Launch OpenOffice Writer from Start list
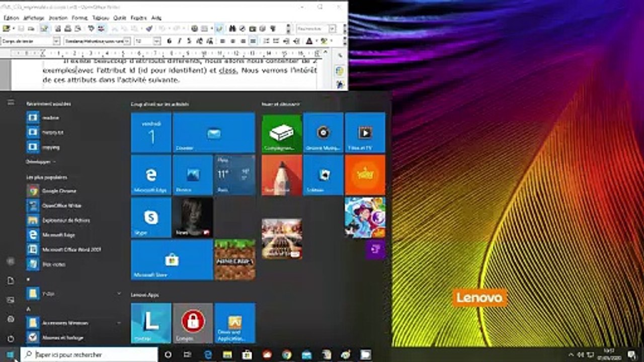This screenshot has width=644, height=362. point(74,206)
